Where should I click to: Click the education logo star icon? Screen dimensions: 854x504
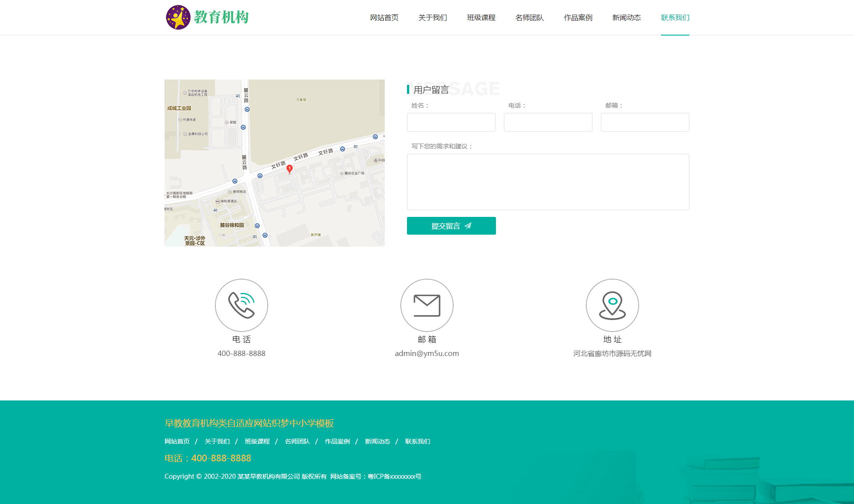[178, 17]
